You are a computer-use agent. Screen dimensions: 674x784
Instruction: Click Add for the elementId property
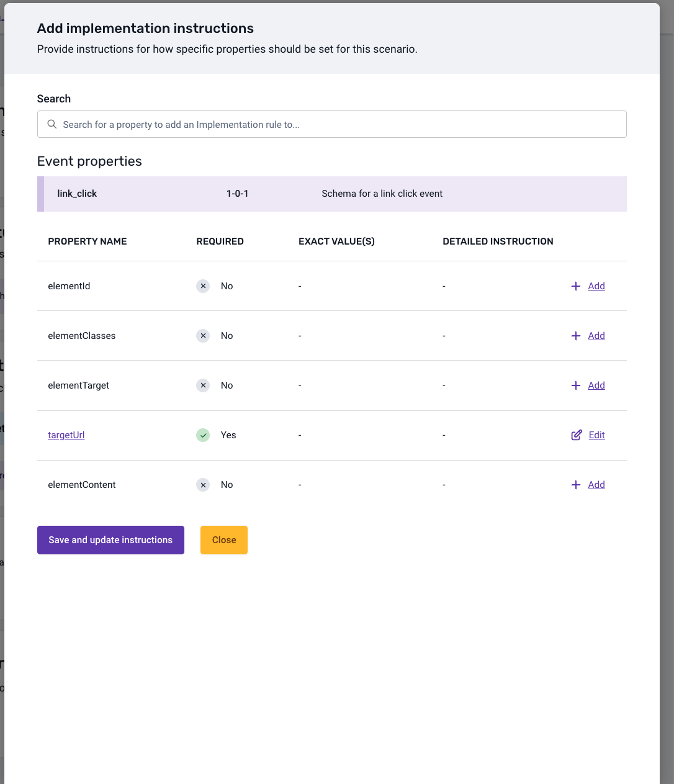tap(596, 286)
